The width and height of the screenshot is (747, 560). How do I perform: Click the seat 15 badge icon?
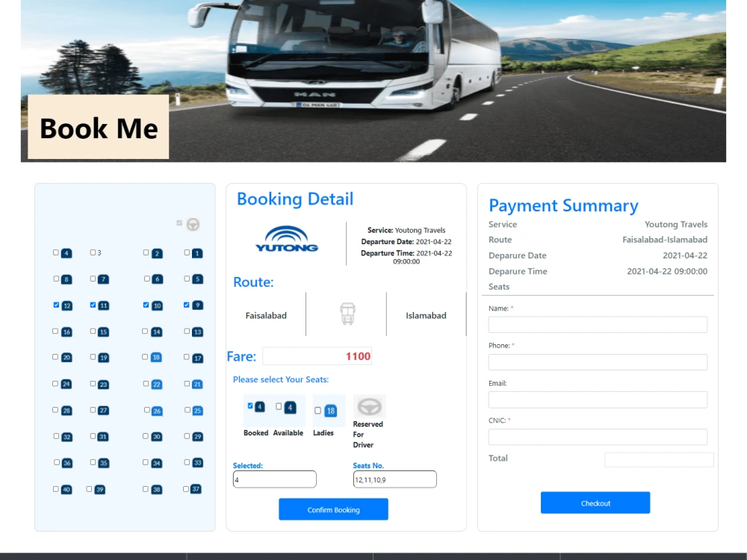(x=103, y=332)
